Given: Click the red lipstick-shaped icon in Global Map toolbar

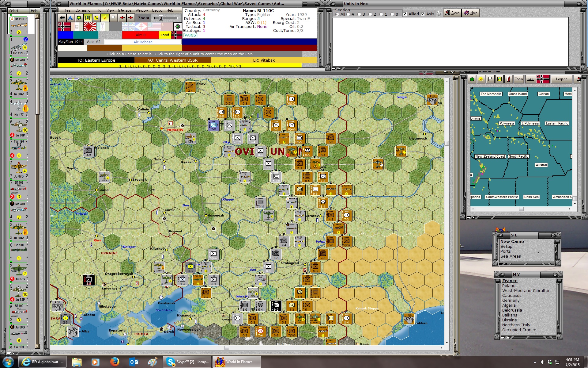Looking at the screenshot, I should (509, 79).
